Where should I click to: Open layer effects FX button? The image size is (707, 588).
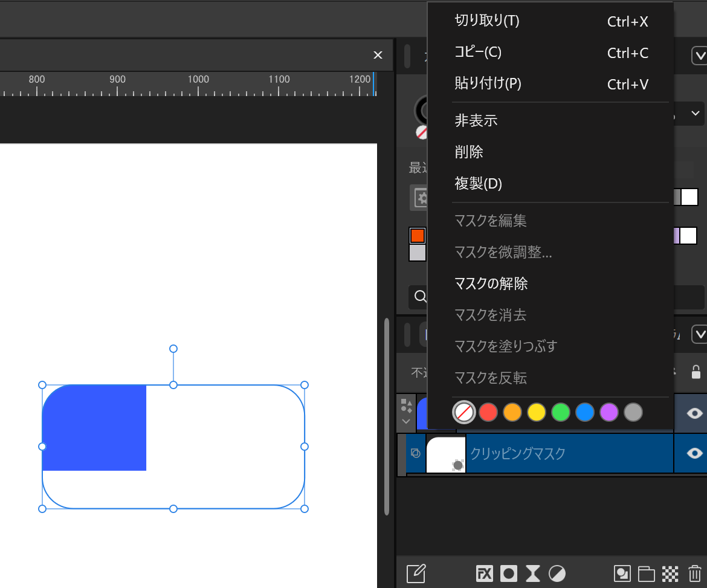pos(485,573)
